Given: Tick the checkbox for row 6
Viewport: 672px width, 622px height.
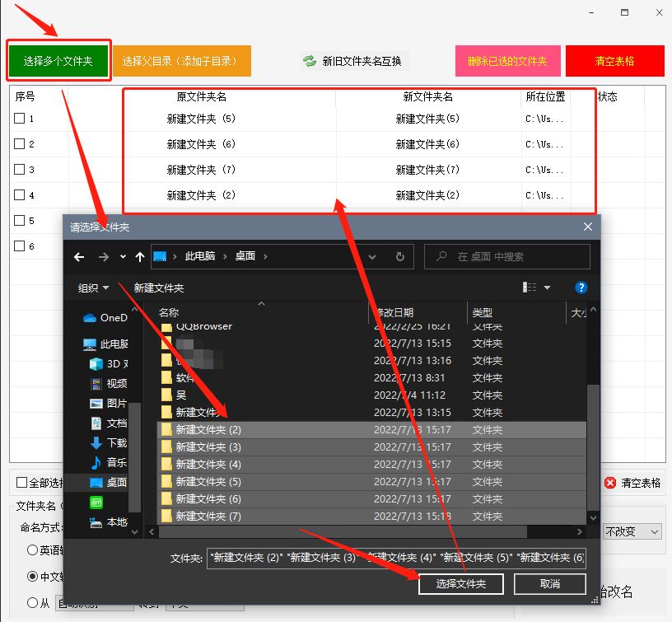Looking at the screenshot, I should click(19, 246).
